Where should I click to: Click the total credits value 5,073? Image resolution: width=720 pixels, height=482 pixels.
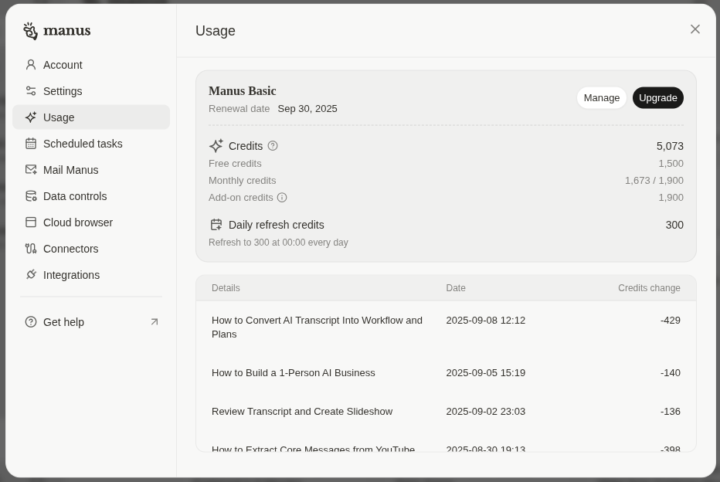tap(669, 146)
